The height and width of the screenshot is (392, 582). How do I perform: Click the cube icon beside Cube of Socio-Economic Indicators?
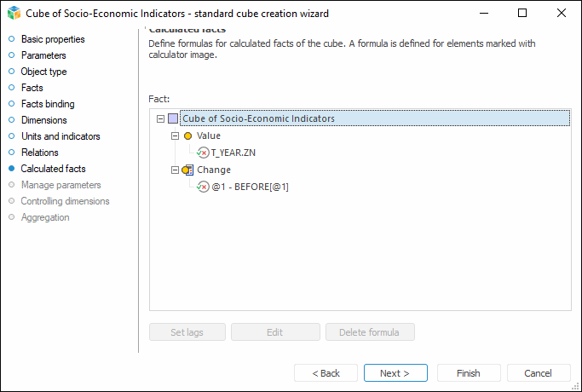[173, 119]
